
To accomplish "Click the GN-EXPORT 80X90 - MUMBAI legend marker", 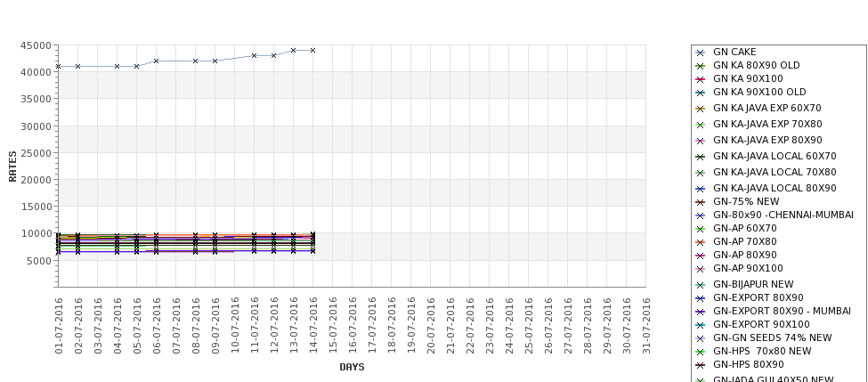I will click(700, 312).
